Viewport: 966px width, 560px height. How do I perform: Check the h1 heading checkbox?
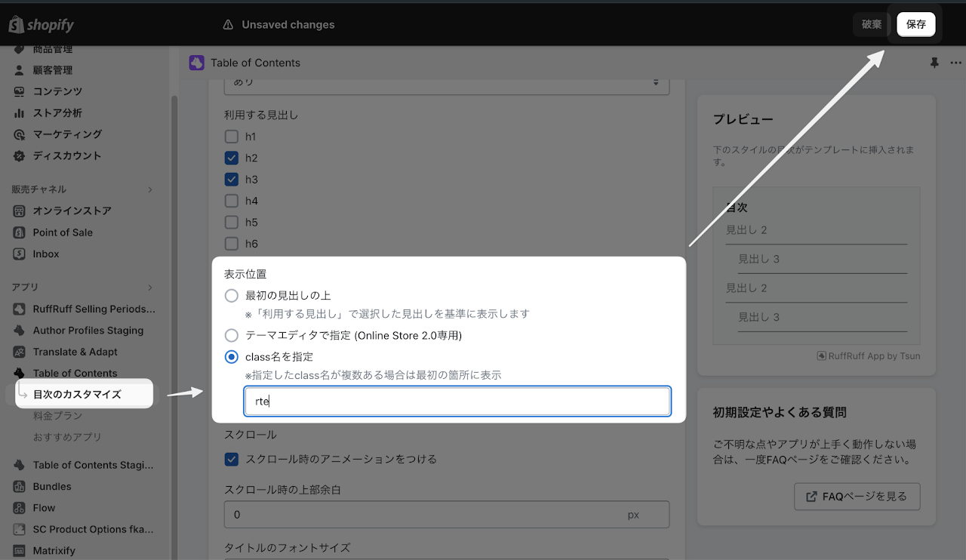point(232,137)
